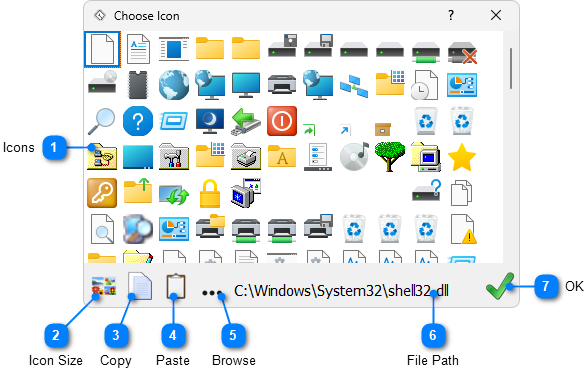Select the red power button icon
Viewport: 587px width, 369px height.
[282, 121]
